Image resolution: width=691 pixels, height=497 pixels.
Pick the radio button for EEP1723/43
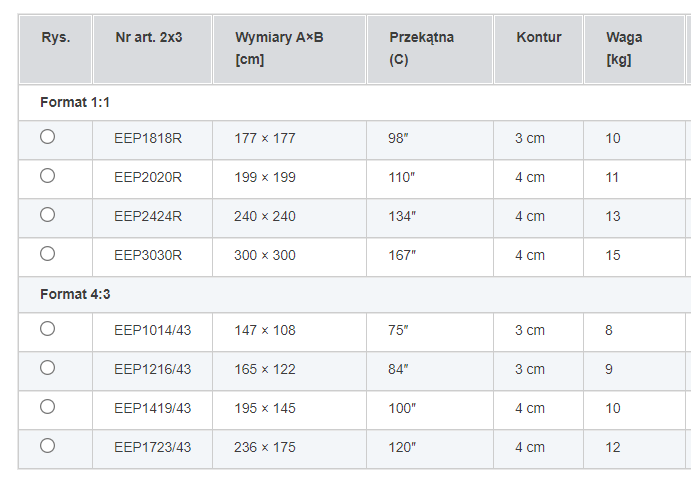click(47, 446)
